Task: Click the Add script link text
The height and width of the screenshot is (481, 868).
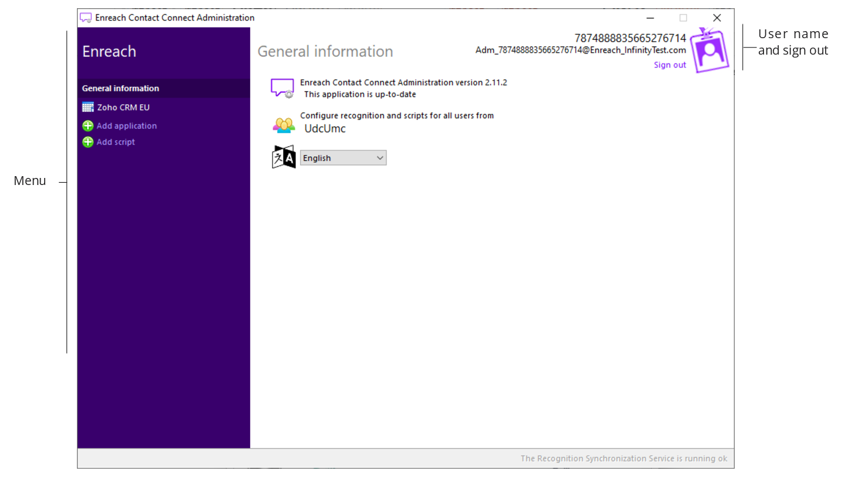Action: pos(116,142)
